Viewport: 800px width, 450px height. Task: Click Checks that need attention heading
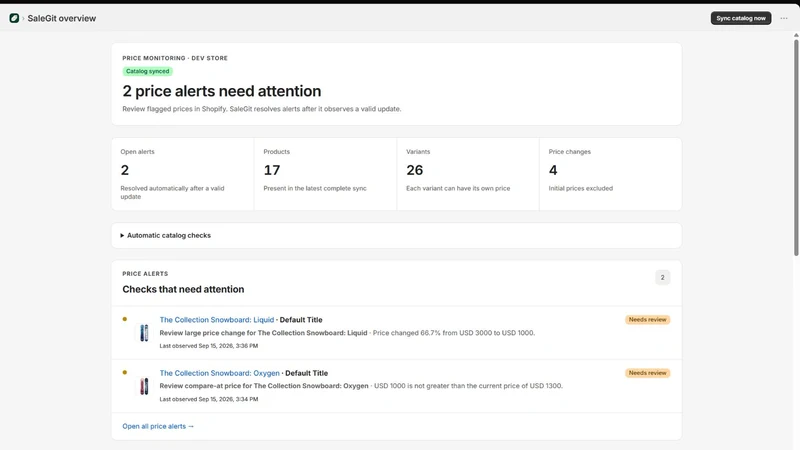[183, 289]
